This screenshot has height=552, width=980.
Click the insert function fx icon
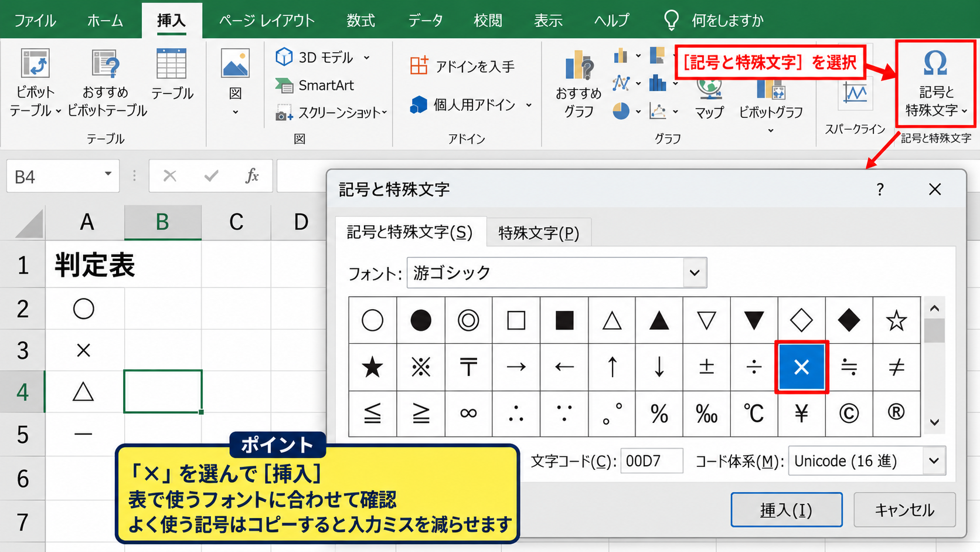pos(252,175)
